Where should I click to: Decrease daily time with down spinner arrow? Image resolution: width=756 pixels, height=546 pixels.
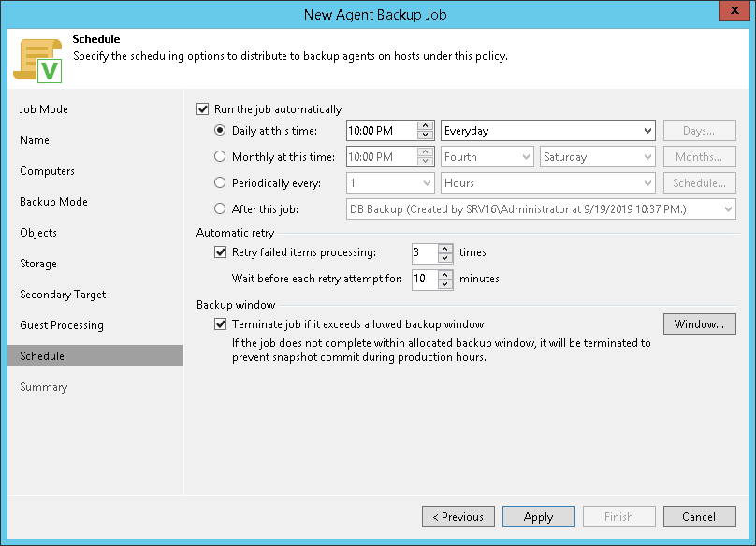click(426, 136)
